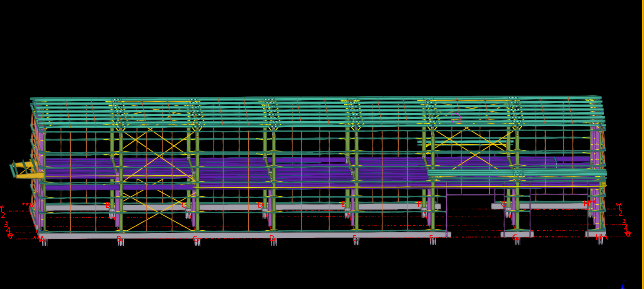This screenshot has height=289, width=644.
Task: Select grid label E on the rear grid row
Action: (343, 205)
